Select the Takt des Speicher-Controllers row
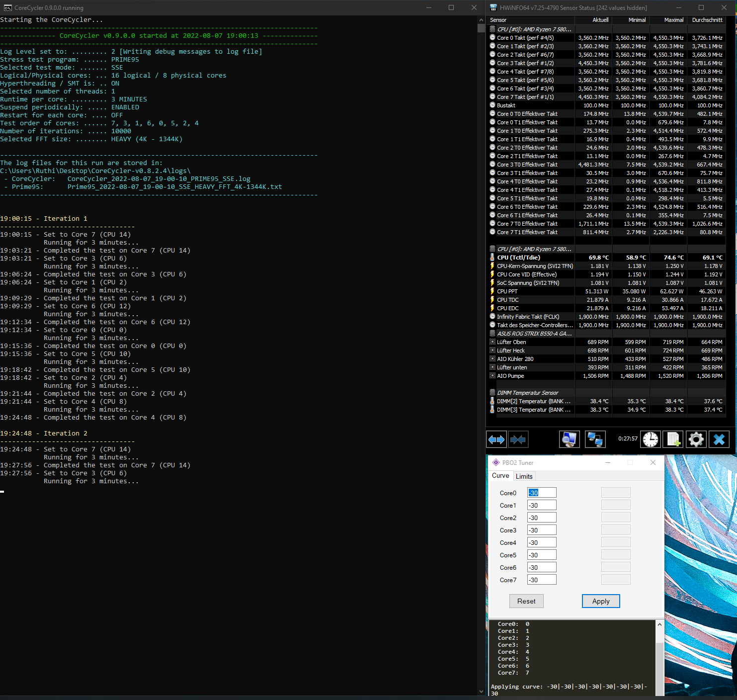Viewport: 737px width, 700px height. click(606, 325)
